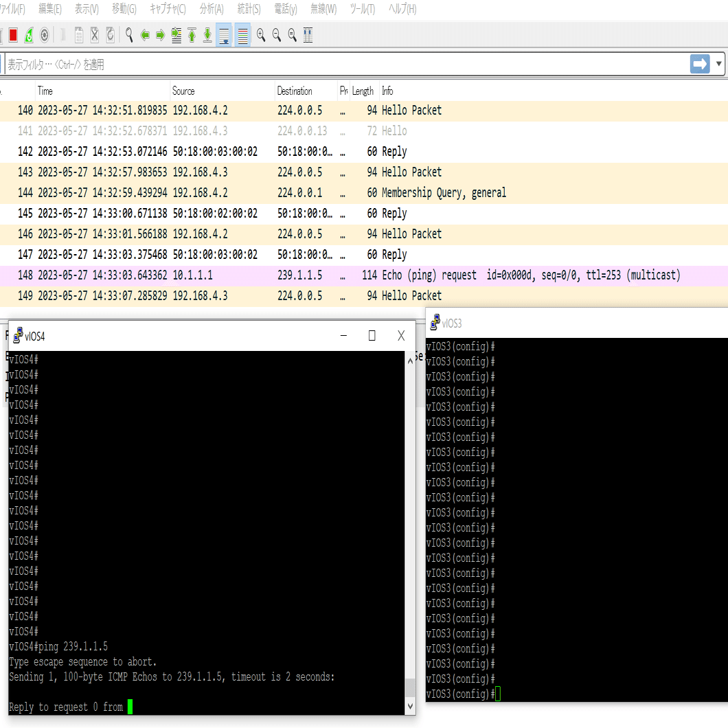This screenshot has width=728, height=728.
Task: Close the vIOS4 window
Action: pyautogui.click(x=401, y=335)
